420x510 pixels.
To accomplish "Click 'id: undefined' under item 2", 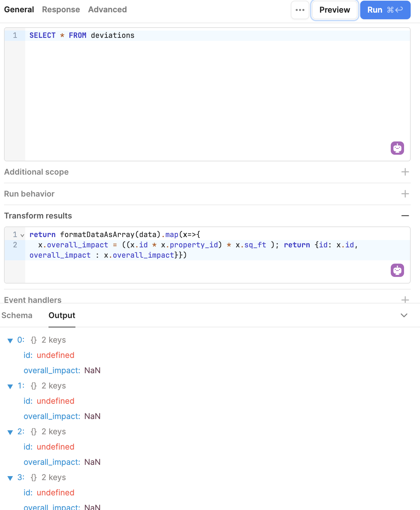I will tap(49, 447).
